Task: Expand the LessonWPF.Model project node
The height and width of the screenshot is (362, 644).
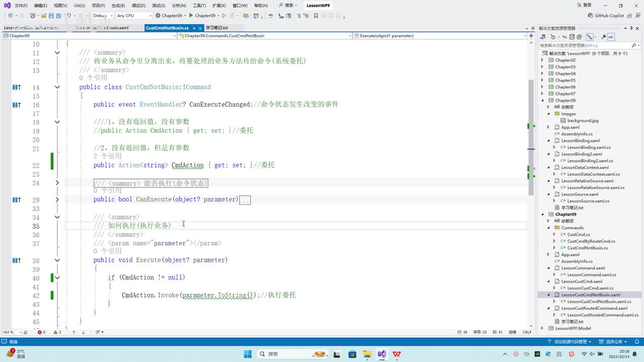Action: tap(542, 328)
